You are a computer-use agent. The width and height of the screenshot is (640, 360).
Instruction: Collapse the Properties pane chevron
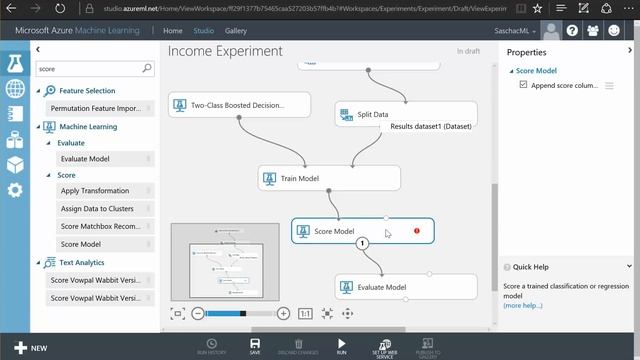click(630, 50)
